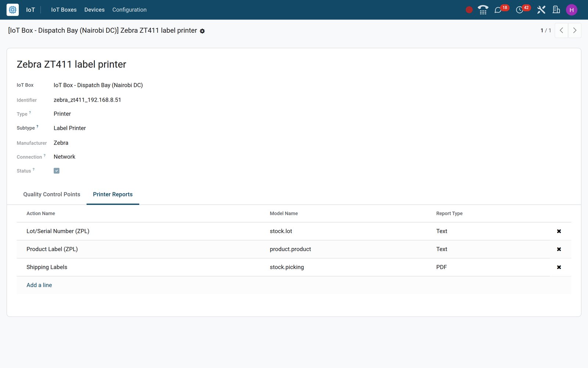
Task: Open the user avatar menu
Action: tap(571, 10)
